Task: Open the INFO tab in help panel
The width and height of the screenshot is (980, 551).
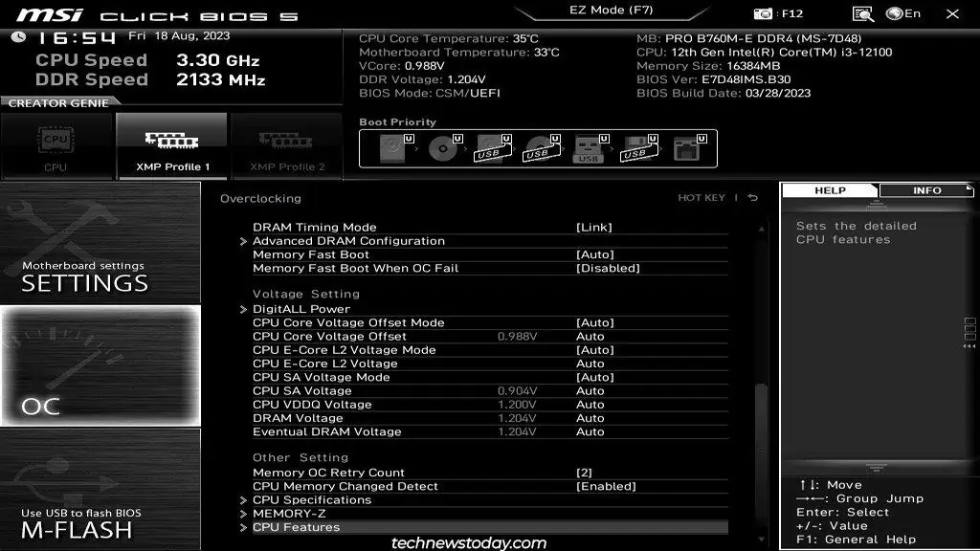Action: [x=925, y=189]
